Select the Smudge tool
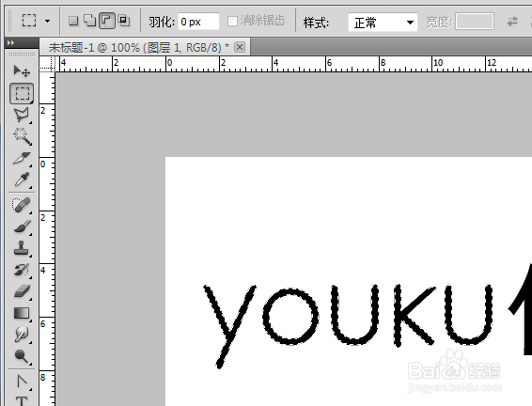Screen dimensions: 532x406 tap(22, 335)
